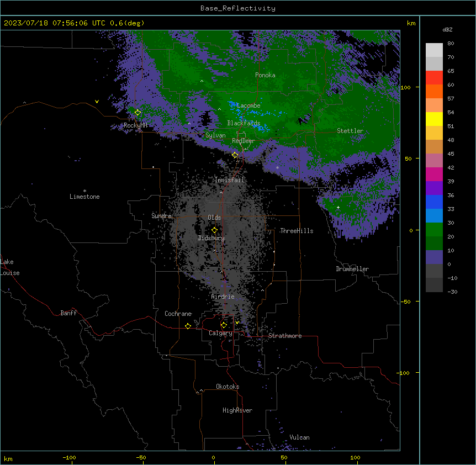Select the Olds label
476x465 pixels.
[x=214, y=218]
